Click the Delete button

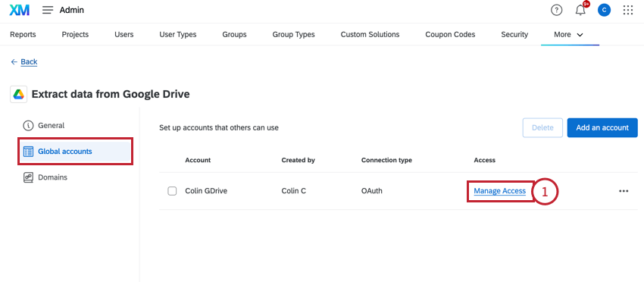(x=542, y=128)
